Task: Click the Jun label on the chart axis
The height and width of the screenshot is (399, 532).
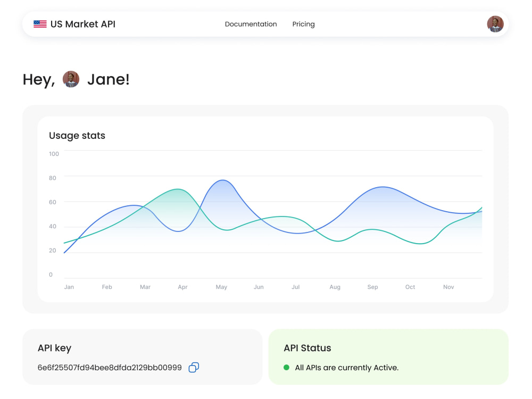Action: point(259,287)
